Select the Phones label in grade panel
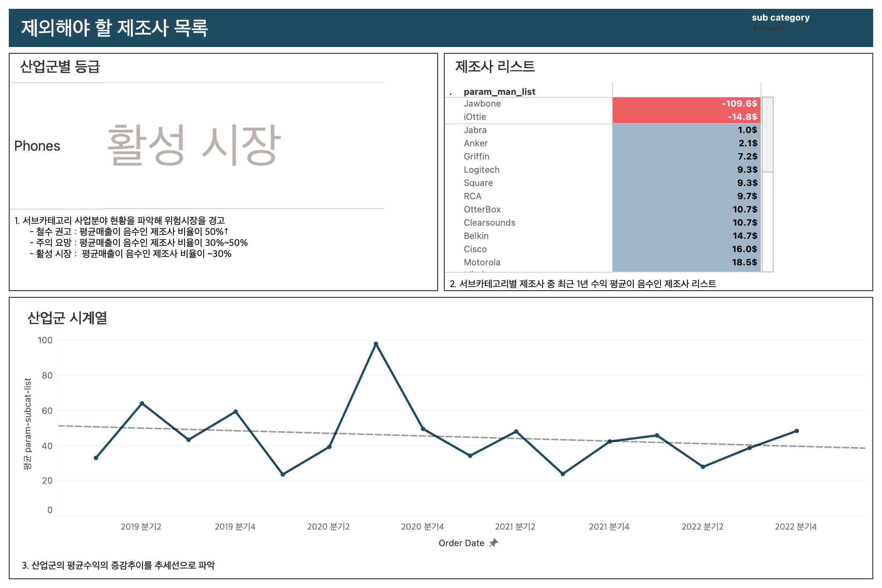882x588 pixels. pos(37,146)
